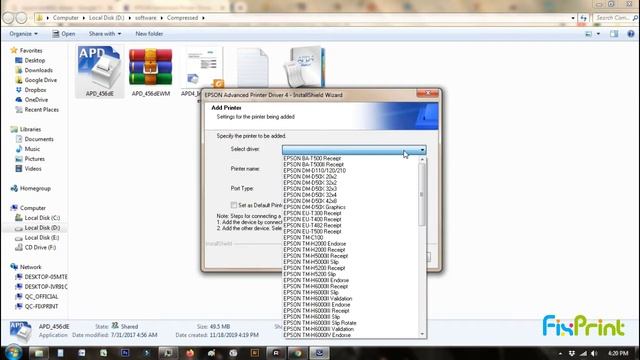Open the Organize menu dropdown

(24, 34)
